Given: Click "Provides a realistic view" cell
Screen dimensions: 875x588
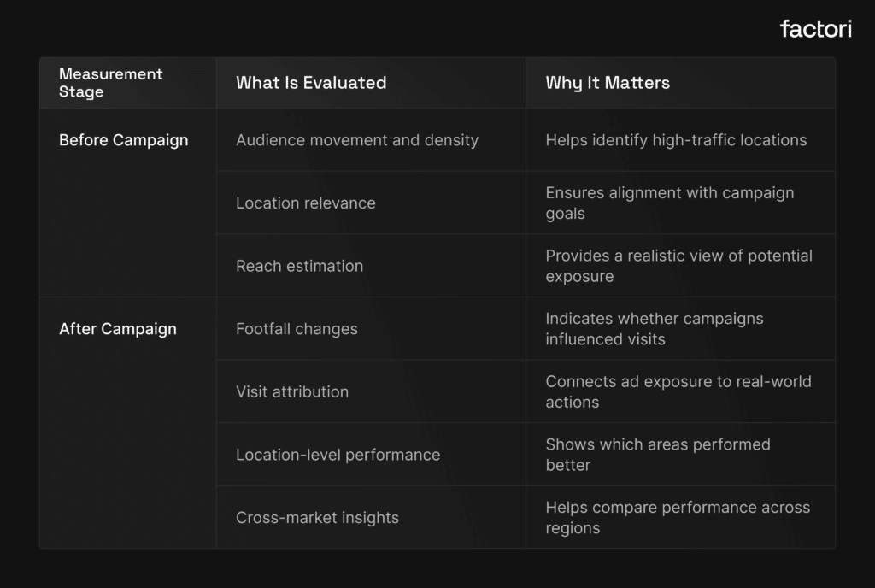Looking at the screenshot, I should click(678, 266).
